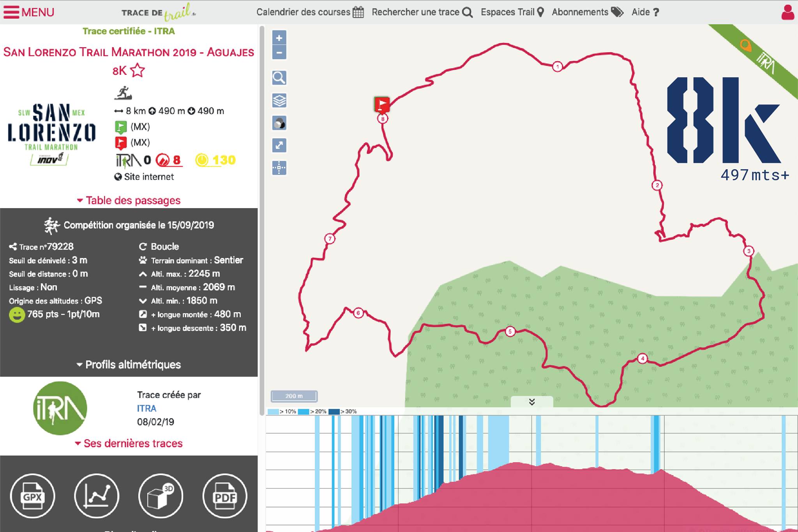This screenshot has height=532, width=798.
Task: Click the ITRA points logo in details
Action: point(129,160)
